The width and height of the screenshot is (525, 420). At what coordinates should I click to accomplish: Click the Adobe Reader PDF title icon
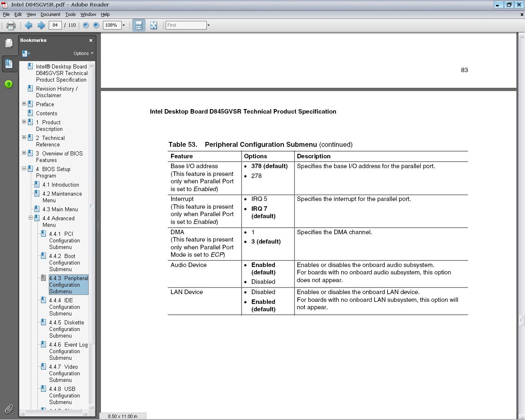coord(5,5)
